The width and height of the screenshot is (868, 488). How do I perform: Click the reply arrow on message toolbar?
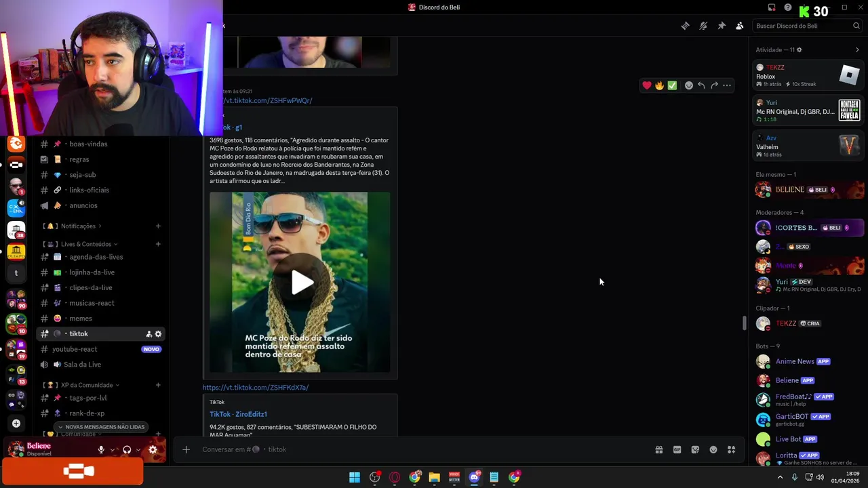click(x=701, y=85)
